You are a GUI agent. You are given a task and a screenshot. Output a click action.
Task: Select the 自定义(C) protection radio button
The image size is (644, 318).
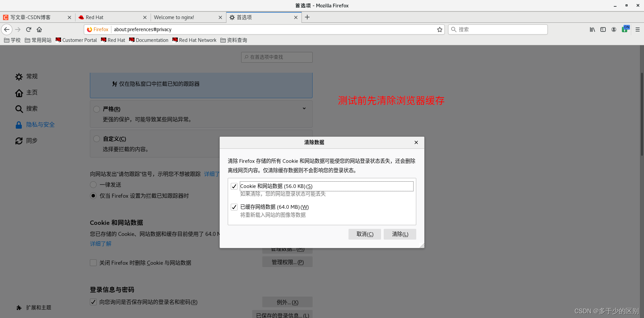click(x=97, y=139)
